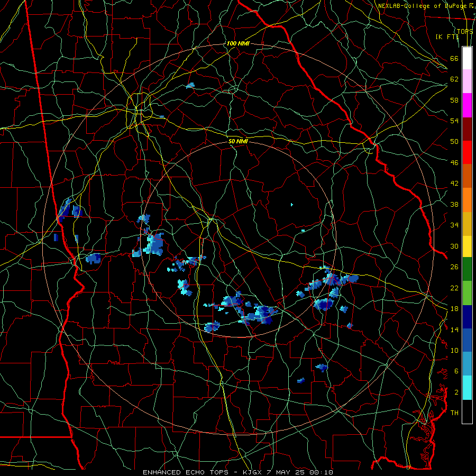Choose the yellow legend swatch

467,246
